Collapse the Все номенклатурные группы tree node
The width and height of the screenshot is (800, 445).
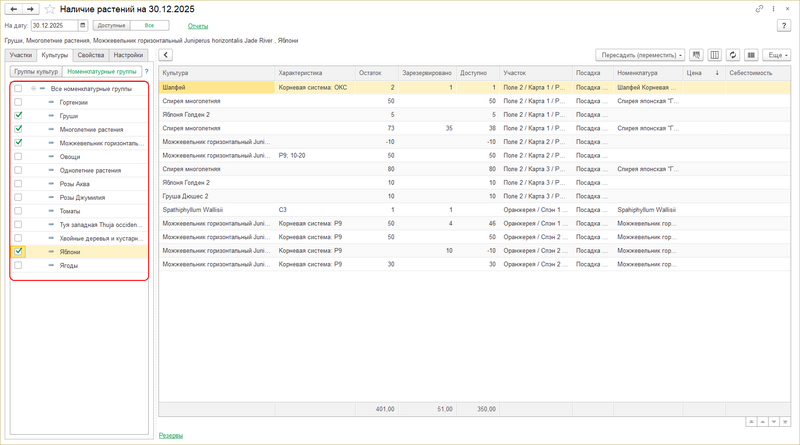[x=32, y=89]
